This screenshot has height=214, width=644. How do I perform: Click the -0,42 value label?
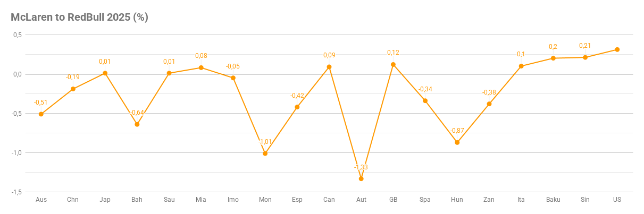pyautogui.click(x=297, y=96)
